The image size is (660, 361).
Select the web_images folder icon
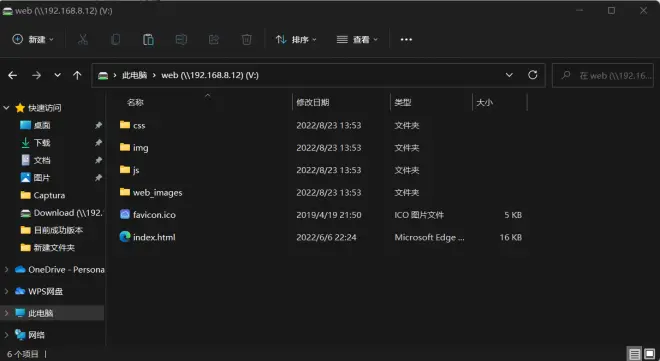(125, 192)
